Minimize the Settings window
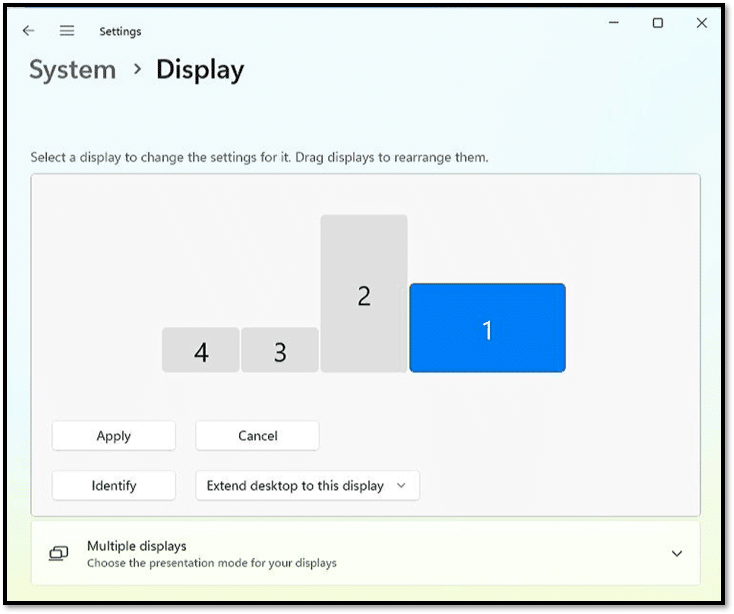734x614 pixels. [614, 22]
